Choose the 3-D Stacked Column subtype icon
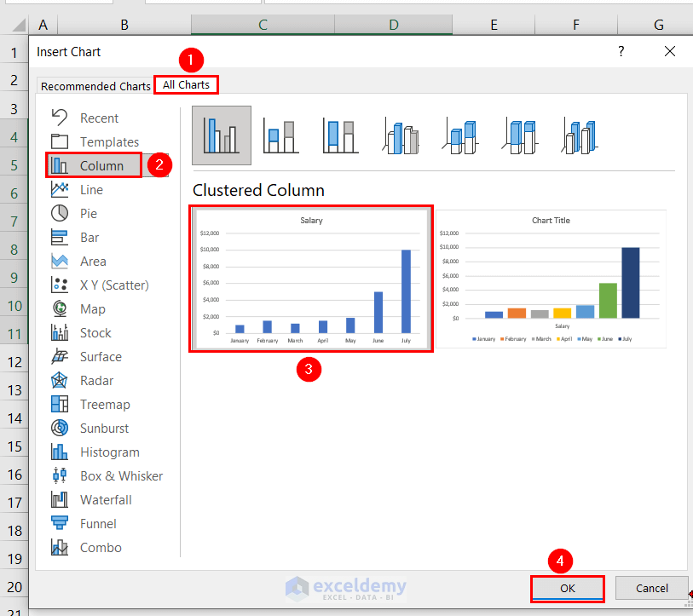 click(460, 135)
